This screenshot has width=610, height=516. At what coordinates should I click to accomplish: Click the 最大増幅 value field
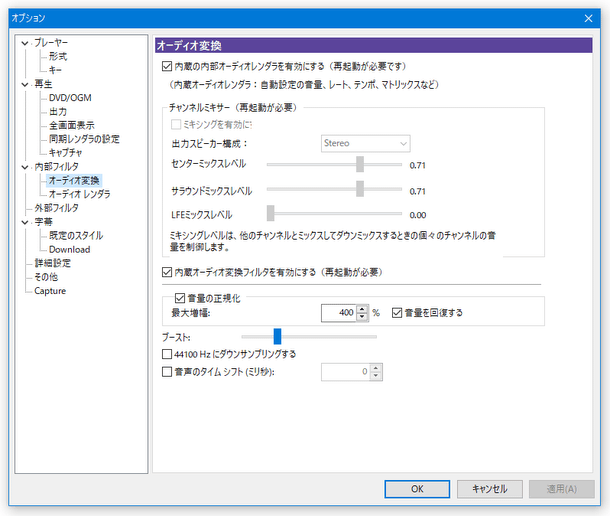(x=338, y=313)
